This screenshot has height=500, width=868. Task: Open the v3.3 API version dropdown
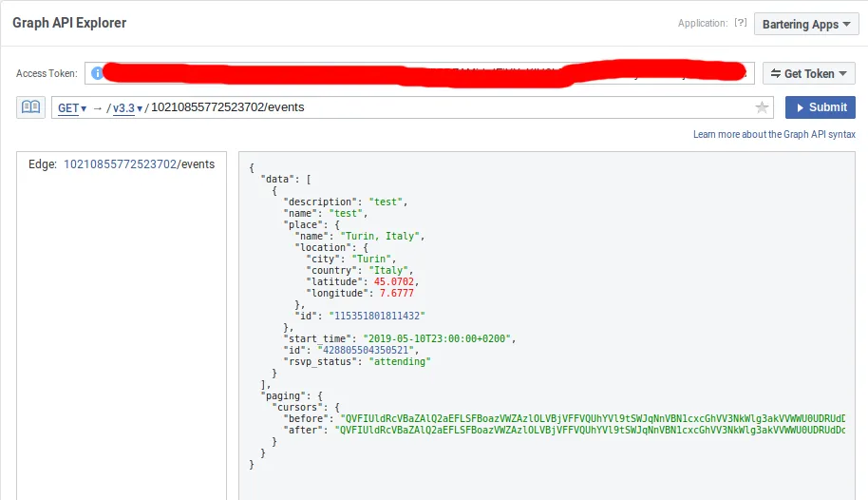pos(128,108)
